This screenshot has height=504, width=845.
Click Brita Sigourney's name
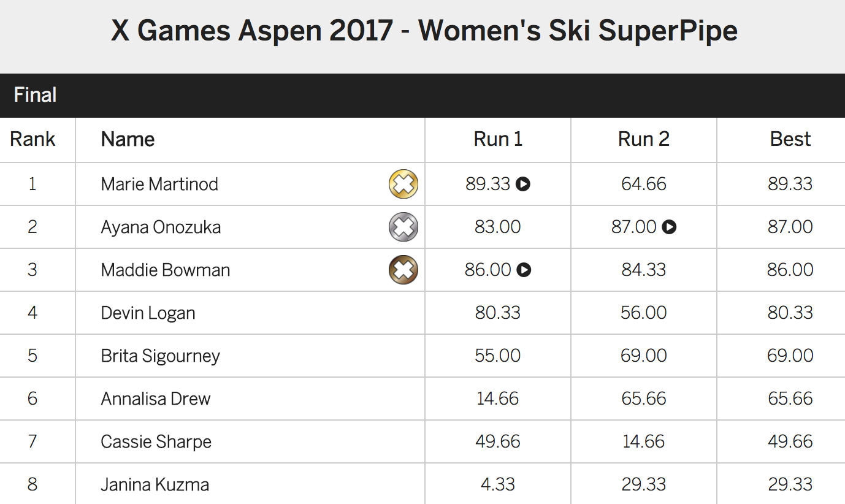[x=160, y=356]
